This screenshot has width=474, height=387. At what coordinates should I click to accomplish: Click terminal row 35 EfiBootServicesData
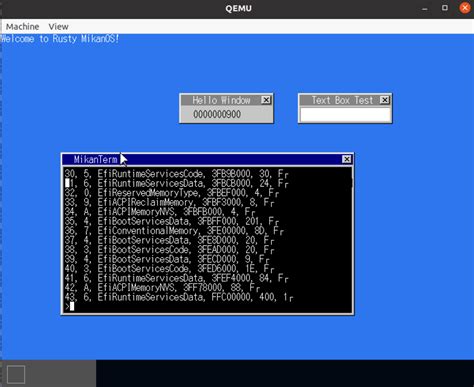click(x=172, y=221)
